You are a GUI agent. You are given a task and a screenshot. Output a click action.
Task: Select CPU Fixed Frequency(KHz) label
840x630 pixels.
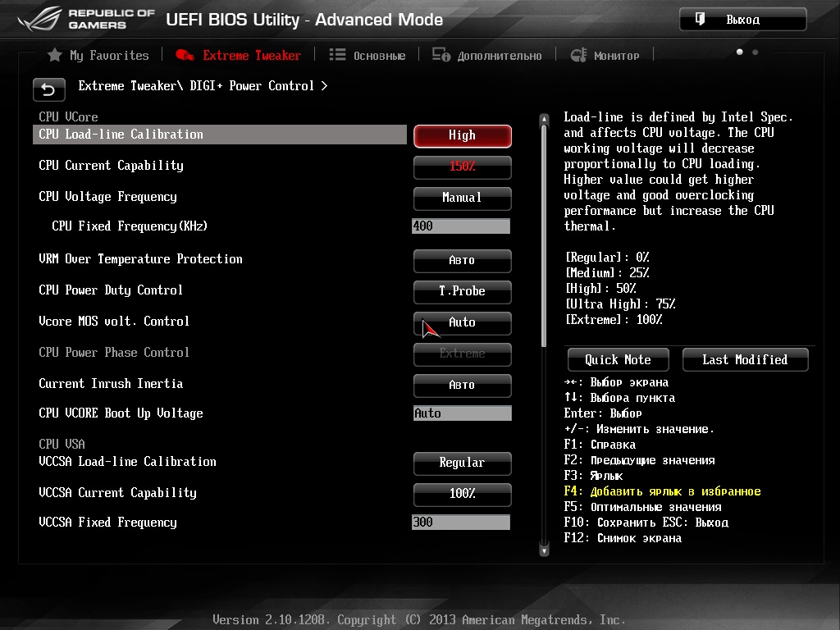click(x=130, y=226)
